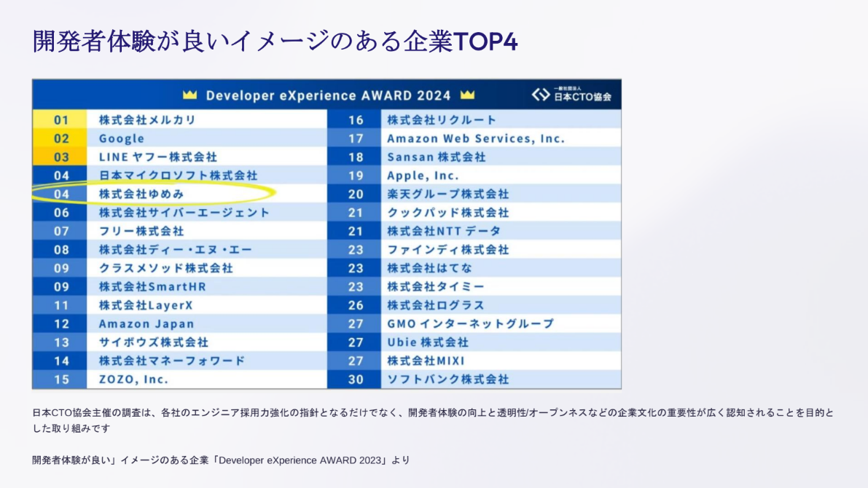Screen dimensions: 868x488
Task: Click the rank number 11 beside LayerX
Action: click(61, 305)
